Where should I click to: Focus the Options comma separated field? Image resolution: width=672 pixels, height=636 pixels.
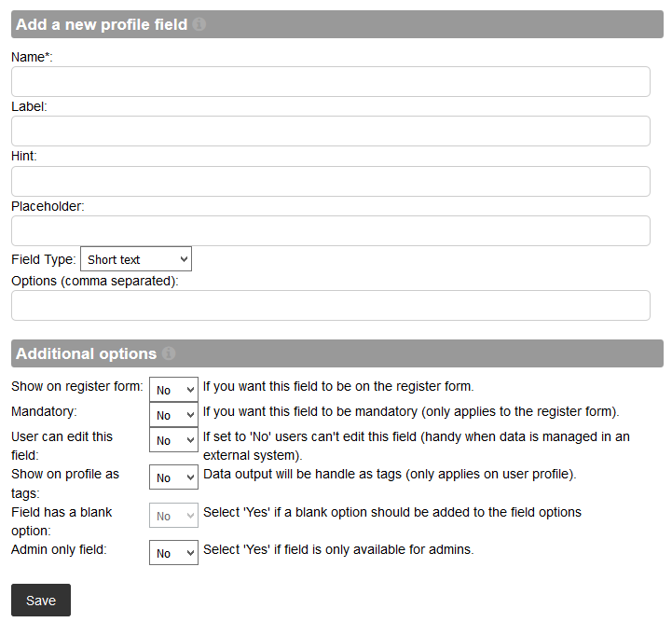[x=331, y=305]
